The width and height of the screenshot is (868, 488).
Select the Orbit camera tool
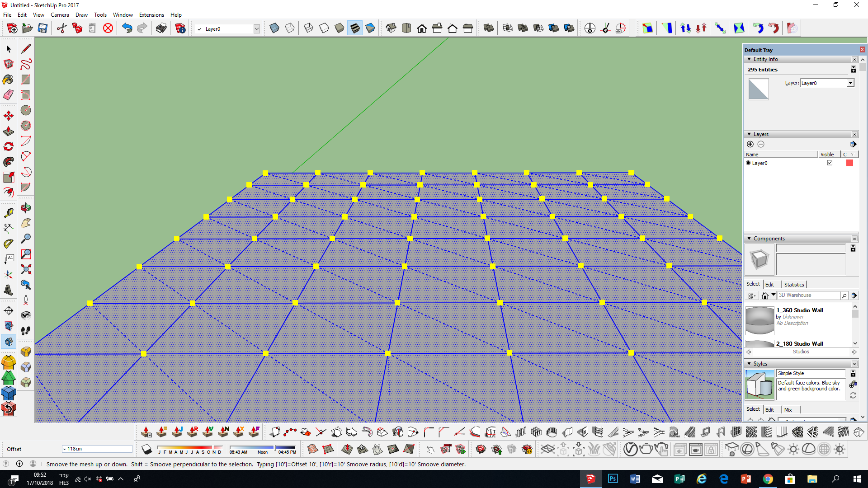pos(26,208)
